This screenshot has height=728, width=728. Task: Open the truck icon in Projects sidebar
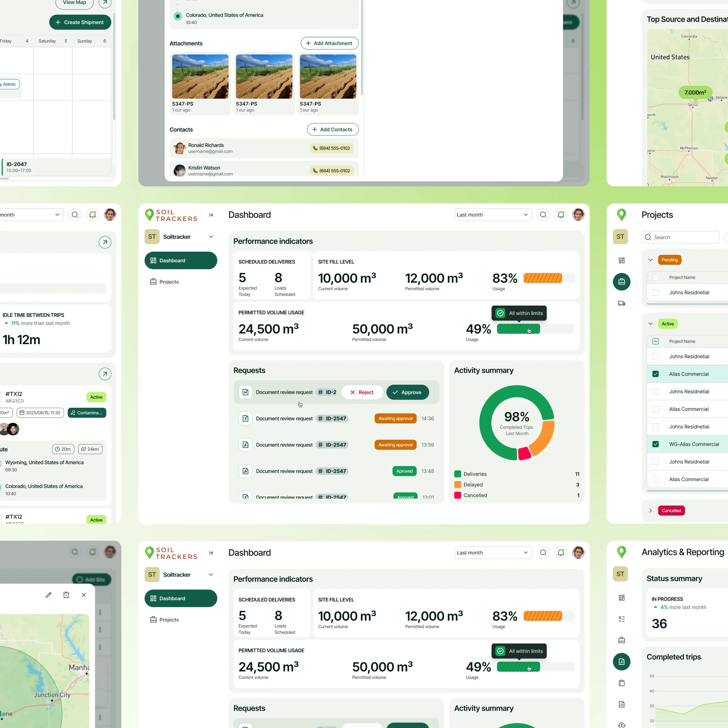pyautogui.click(x=622, y=303)
